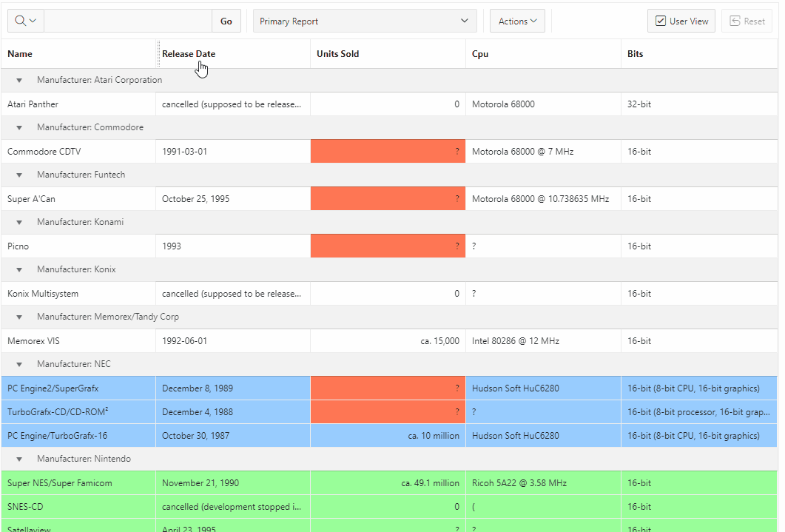Select the TurboGrafx-CD/CD-ROM² cell

pos(78,412)
